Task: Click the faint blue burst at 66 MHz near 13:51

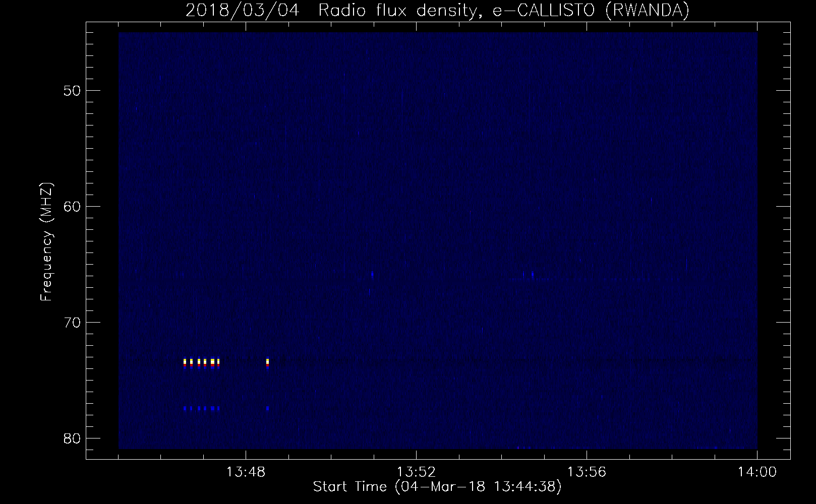Action: tap(372, 274)
